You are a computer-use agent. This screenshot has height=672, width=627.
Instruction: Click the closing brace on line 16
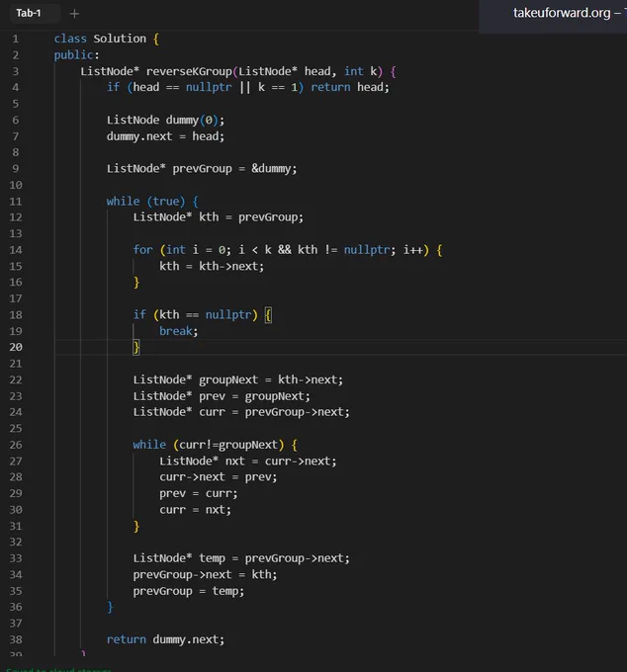(136, 283)
